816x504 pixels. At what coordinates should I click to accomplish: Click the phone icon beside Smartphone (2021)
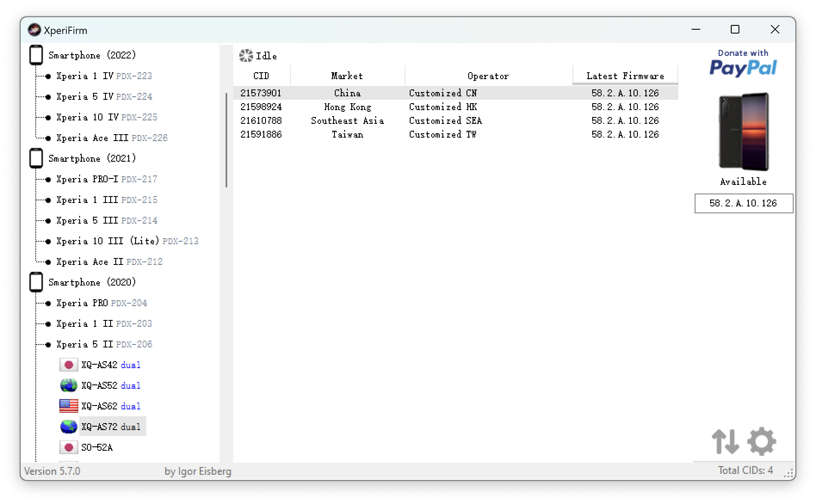[36, 158]
